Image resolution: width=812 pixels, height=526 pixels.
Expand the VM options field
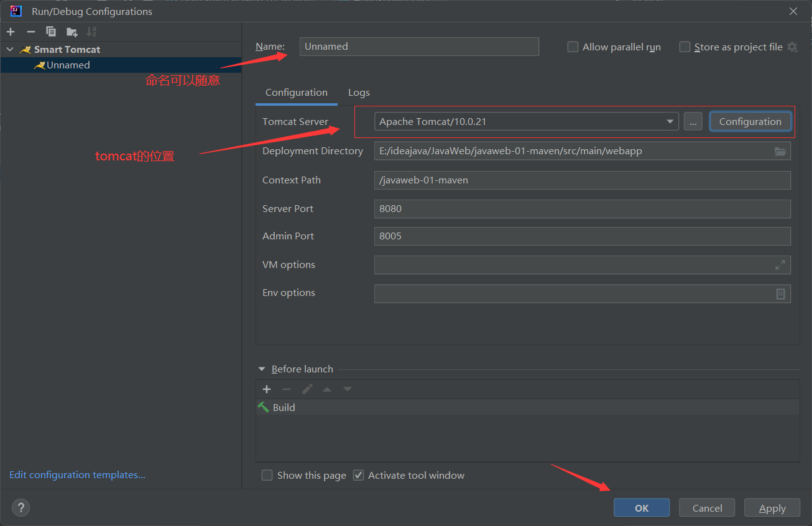coord(780,265)
